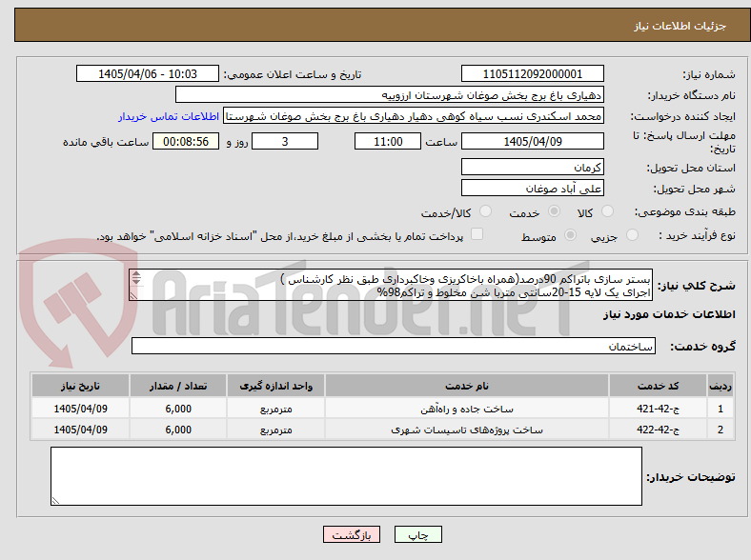The height and width of the screenshot is (560, 751).
Task: Click the شرح کلی نیاز text area
Action: 391,285
